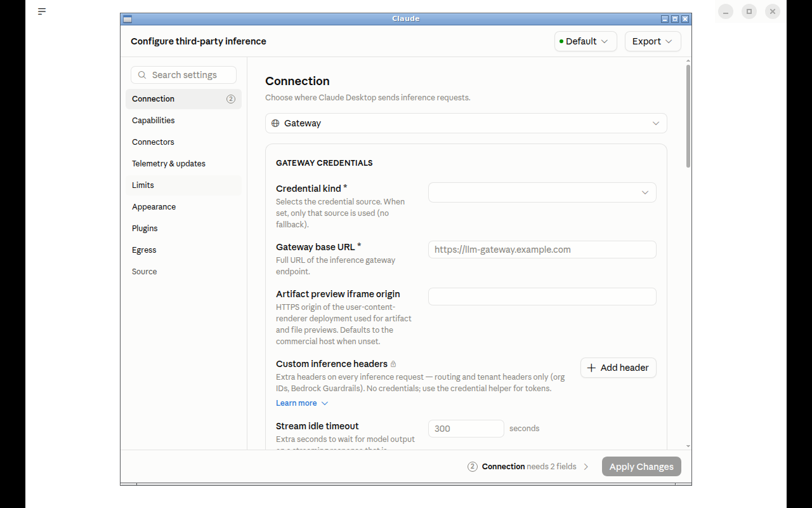This screenshot has width=812, height=508.
Task: Click the search magnifier icon in settings
Action: coord(142,75)
